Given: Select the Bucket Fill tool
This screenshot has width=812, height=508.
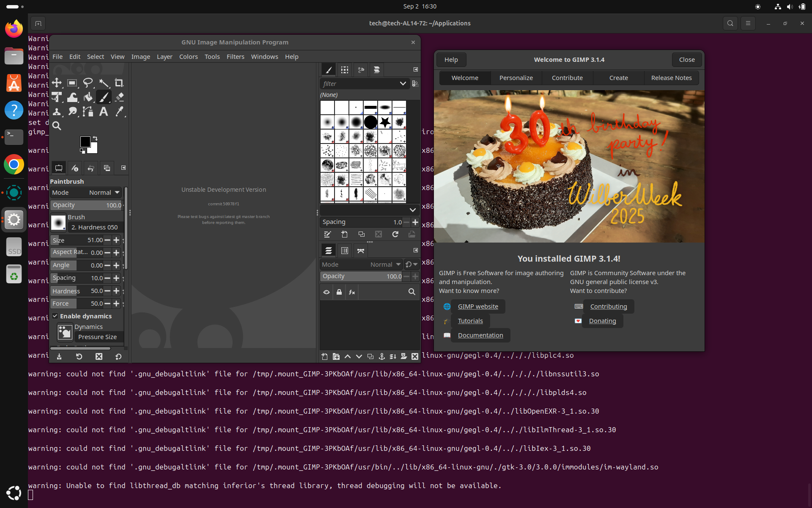Looking at the screenshot, I should click(x=88, y=97).
